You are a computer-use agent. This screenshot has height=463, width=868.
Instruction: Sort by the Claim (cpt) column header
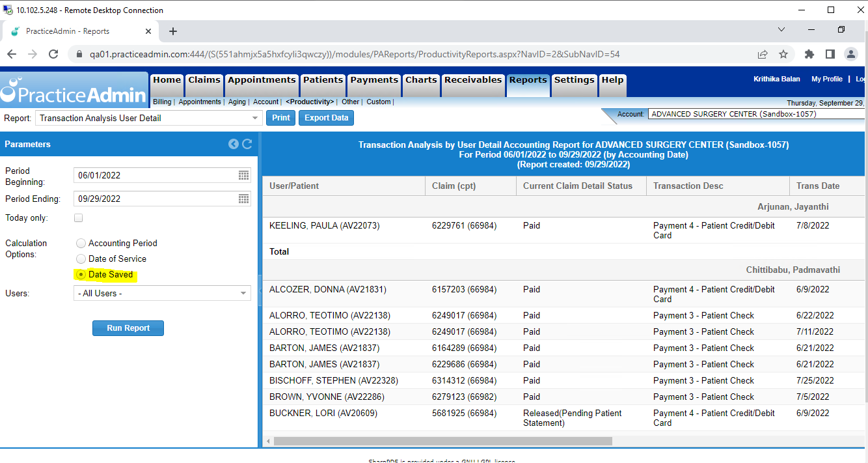[470, 186]
